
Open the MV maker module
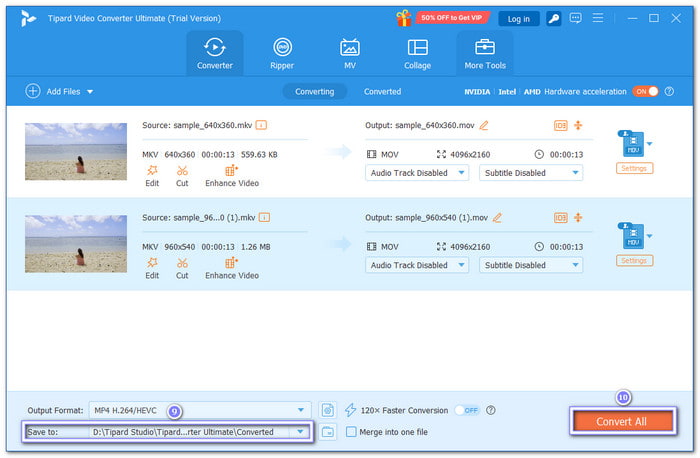350,53
